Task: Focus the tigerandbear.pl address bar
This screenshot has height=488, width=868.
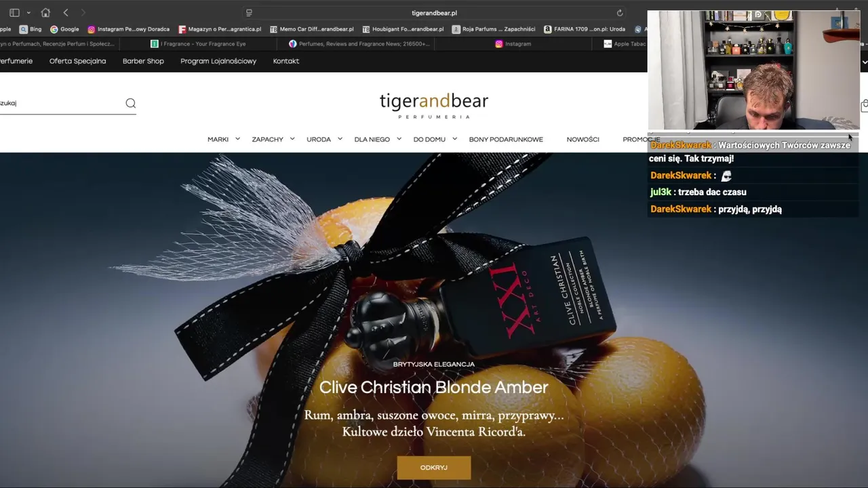Action: point(434,13)
